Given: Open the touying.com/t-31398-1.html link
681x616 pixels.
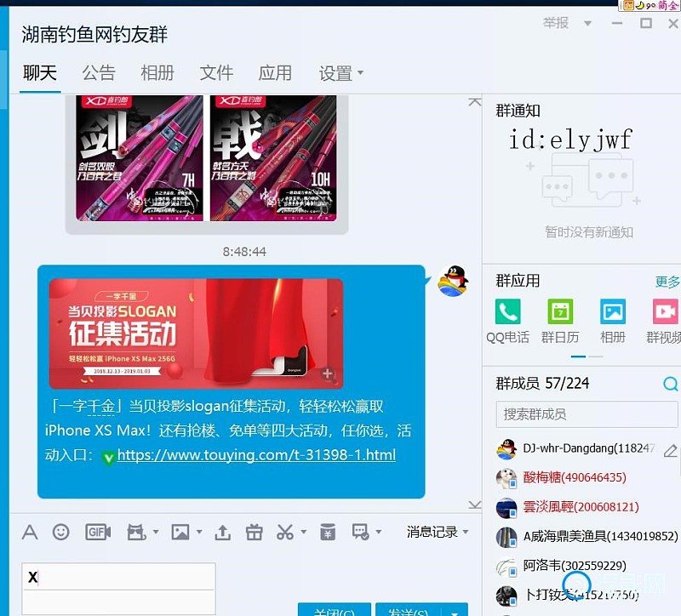Looking at the screenshot, I should click(x=257, y=455).
